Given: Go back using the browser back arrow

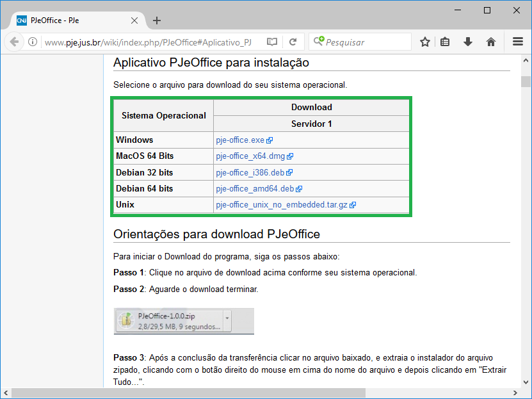Looking at the screenshot, I should tap(14, 42).
